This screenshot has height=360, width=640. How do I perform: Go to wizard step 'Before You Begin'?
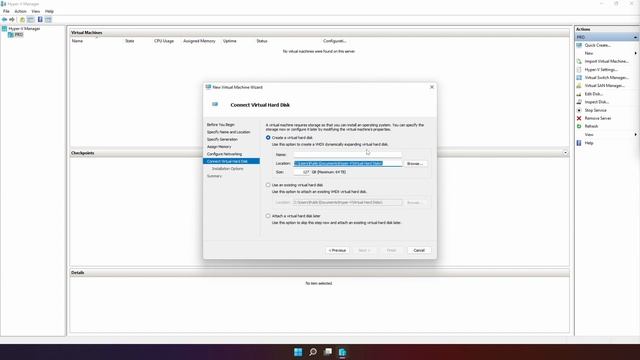pyautogui.click(x=221, y=124)
